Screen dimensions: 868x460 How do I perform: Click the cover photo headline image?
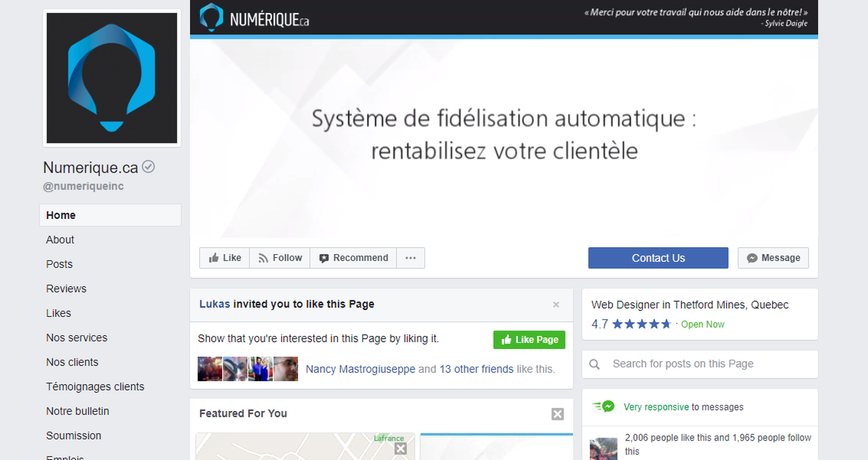pos(504,135)
